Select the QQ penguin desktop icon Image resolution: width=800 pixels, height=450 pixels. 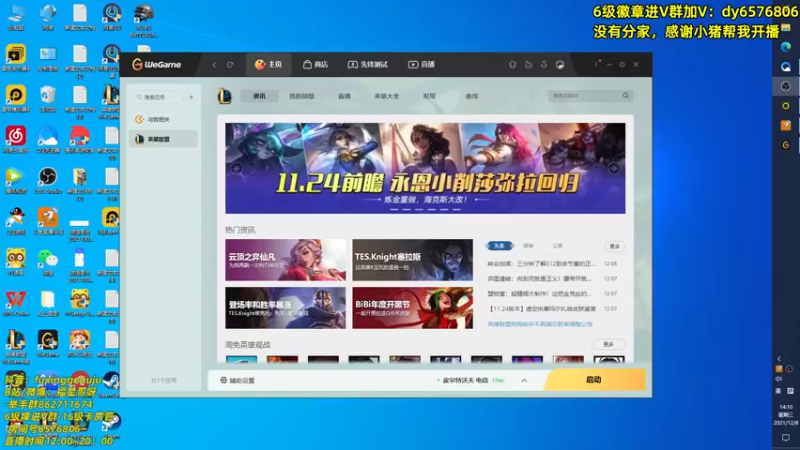point(16,220)
